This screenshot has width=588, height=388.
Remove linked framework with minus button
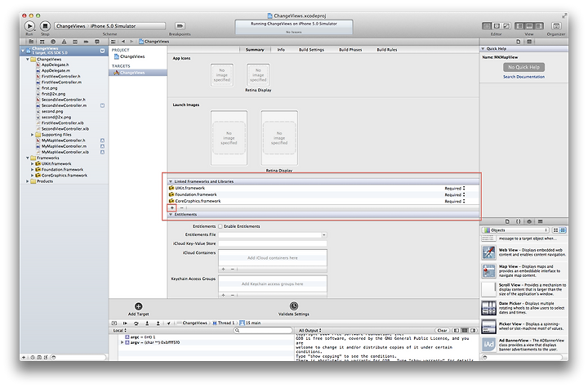pyautogui.click(x=182, y=207)
